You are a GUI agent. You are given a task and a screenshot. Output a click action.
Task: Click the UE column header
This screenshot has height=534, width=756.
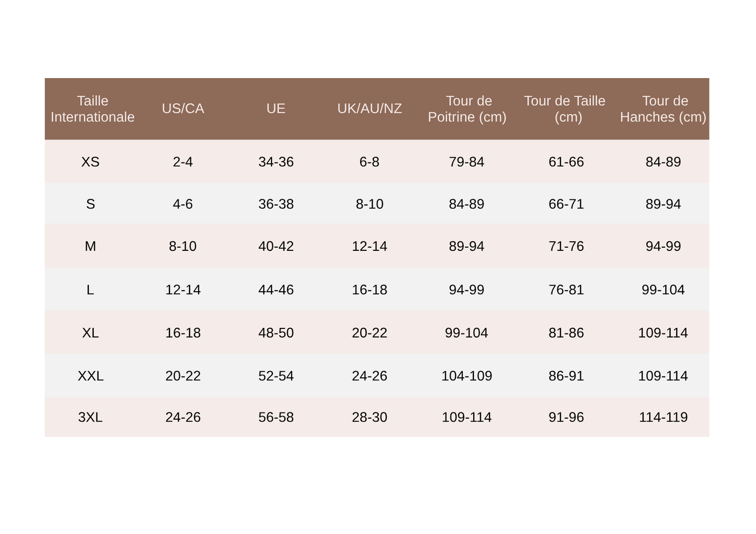(276, 109)
